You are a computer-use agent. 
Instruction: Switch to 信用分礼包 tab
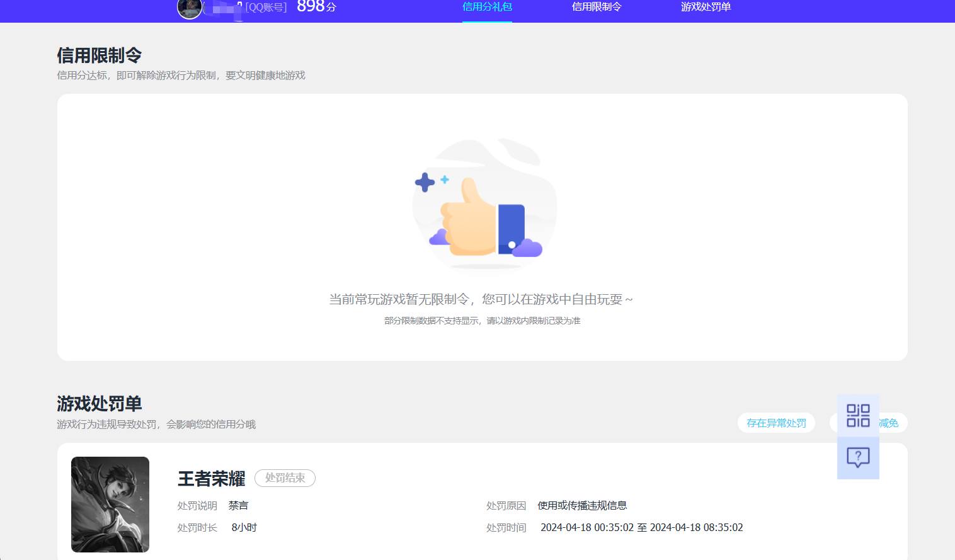[x=487, y=7]
